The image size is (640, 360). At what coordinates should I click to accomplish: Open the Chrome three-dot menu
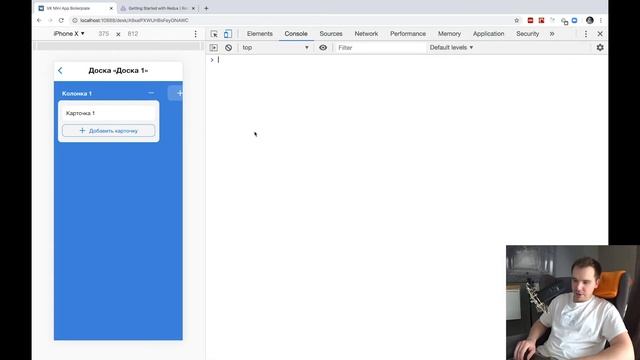point(601,20)
